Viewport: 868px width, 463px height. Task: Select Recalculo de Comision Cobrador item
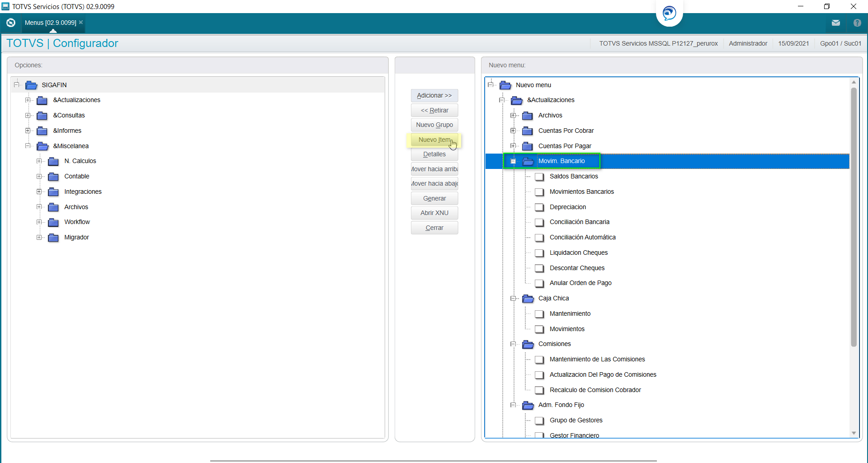pos(595,390)
